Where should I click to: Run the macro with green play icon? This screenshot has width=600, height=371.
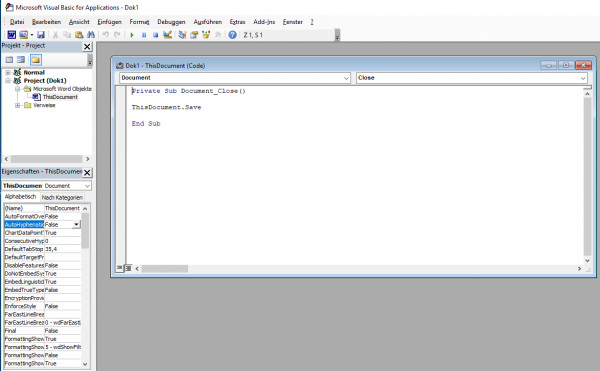click(x=132, y=35)
